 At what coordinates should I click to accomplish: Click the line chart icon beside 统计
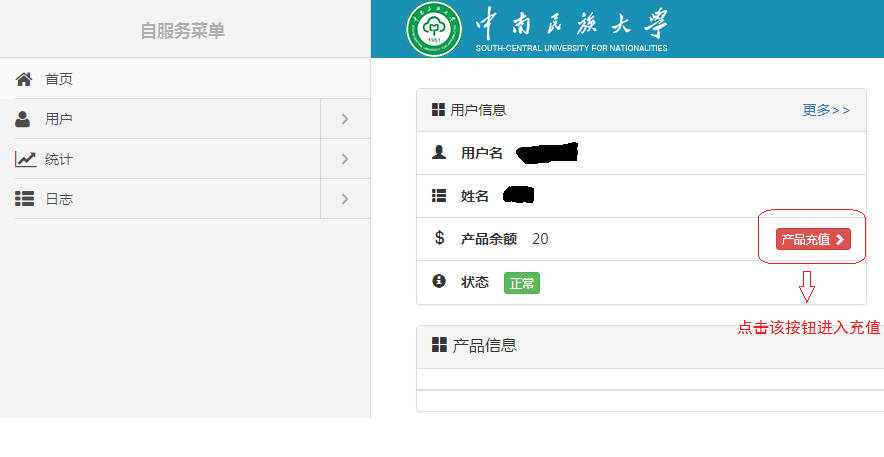tap(25, 159)
